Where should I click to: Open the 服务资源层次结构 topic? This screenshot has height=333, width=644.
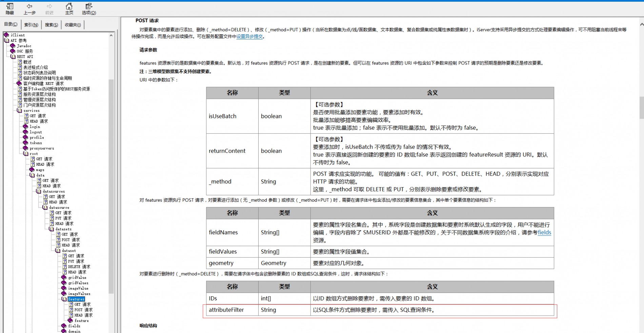pos(39,94)
